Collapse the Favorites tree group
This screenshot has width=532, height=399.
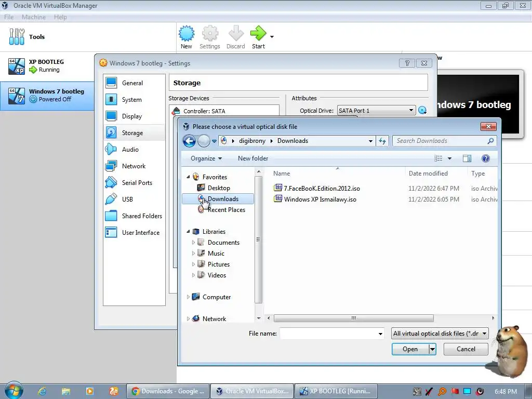pos(188,177)
